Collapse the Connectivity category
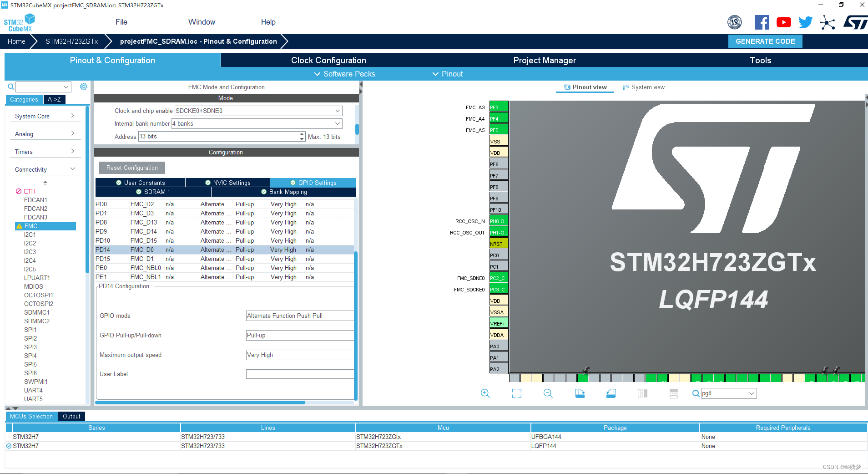Image resolution: width=868 pixels, height=474 pixels. pos(45,169)
